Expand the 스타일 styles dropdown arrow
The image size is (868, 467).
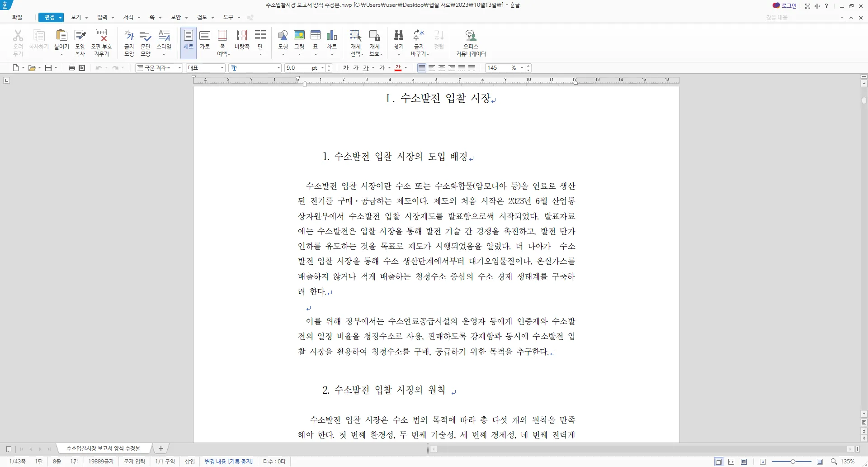click(x=164, y=55)
